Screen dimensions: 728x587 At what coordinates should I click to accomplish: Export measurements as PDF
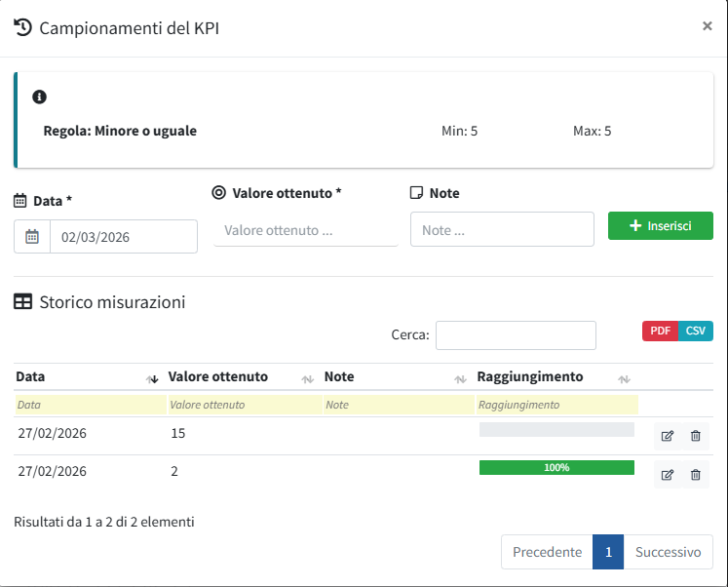[x=660, y=332]
